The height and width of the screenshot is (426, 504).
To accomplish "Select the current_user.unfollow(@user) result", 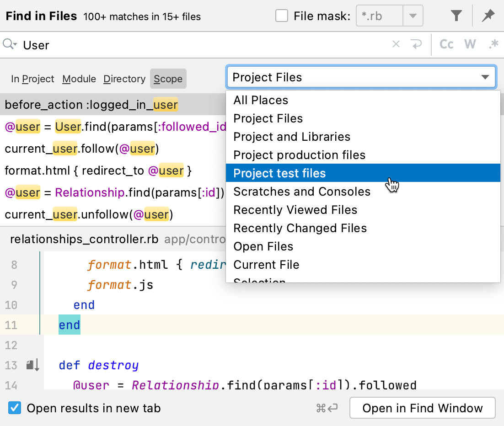I will [x=89, y=214].
